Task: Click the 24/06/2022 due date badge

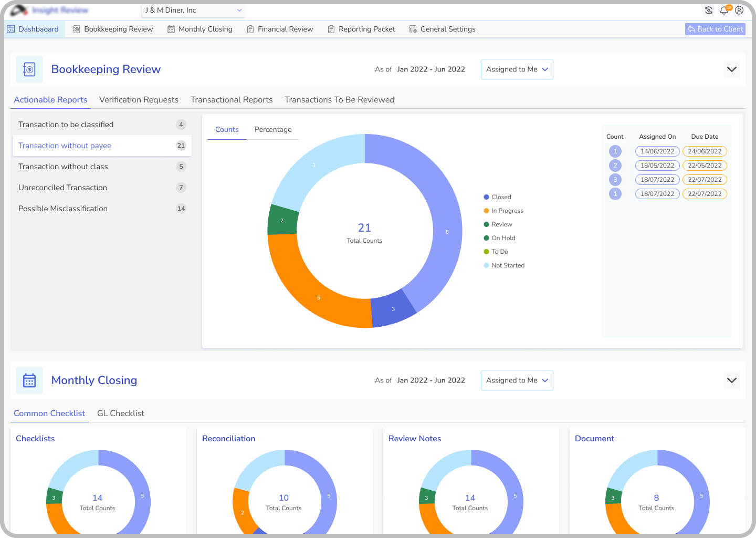Action: click(x=705, y=151)
